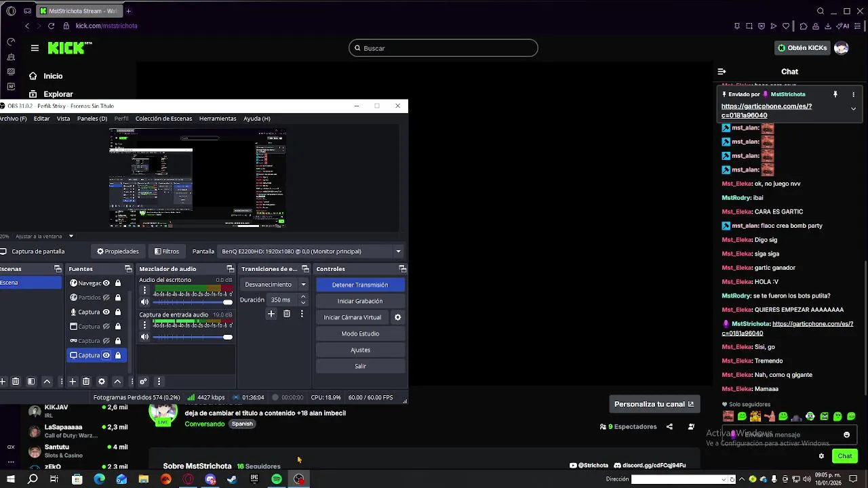Remove scene with Escenas trash icon

click(x=16, y=382)
